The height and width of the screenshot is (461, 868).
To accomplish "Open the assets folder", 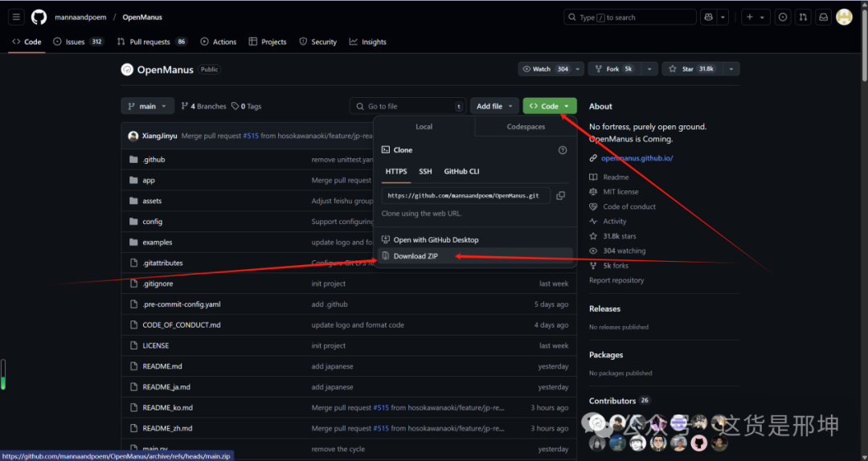I will (x=152, y=201).
